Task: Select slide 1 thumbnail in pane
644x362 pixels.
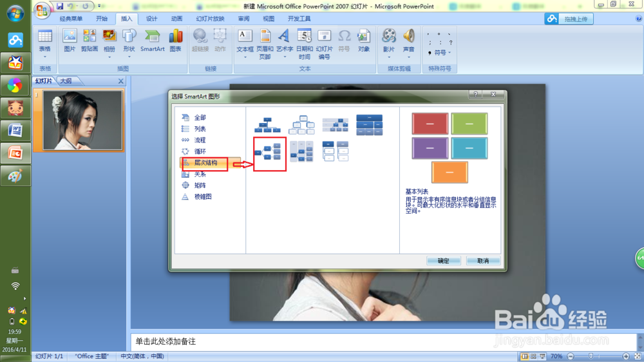Action: pyautogui.click(x=82, y=120)
